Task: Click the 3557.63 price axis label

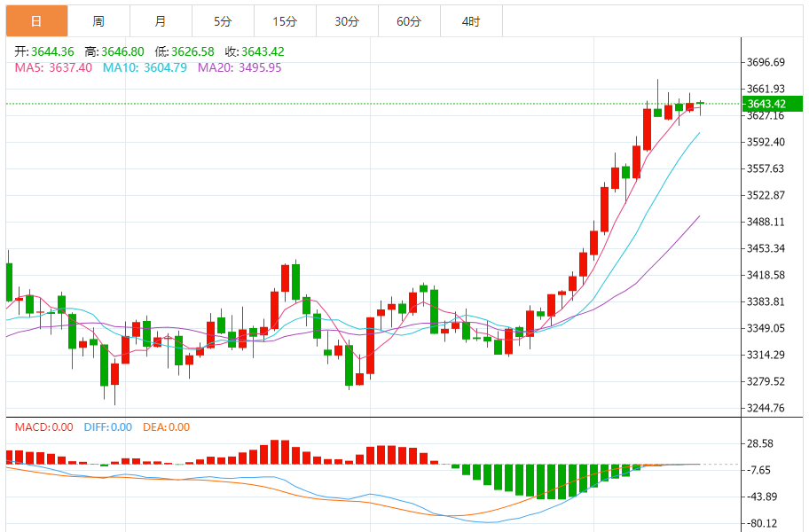Action: [766, 168]
